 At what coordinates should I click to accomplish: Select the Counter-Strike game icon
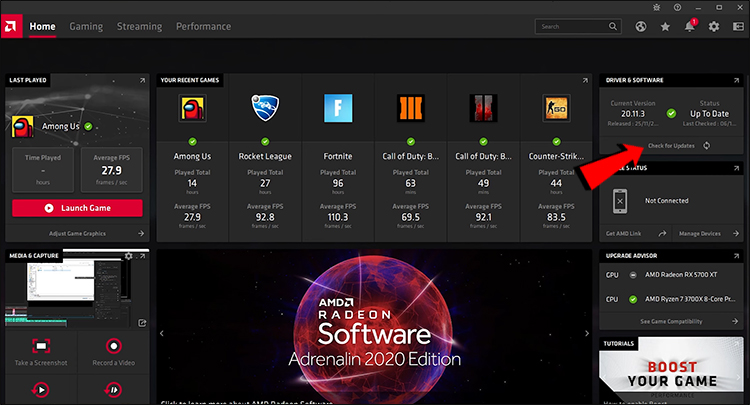click(556, 108)
